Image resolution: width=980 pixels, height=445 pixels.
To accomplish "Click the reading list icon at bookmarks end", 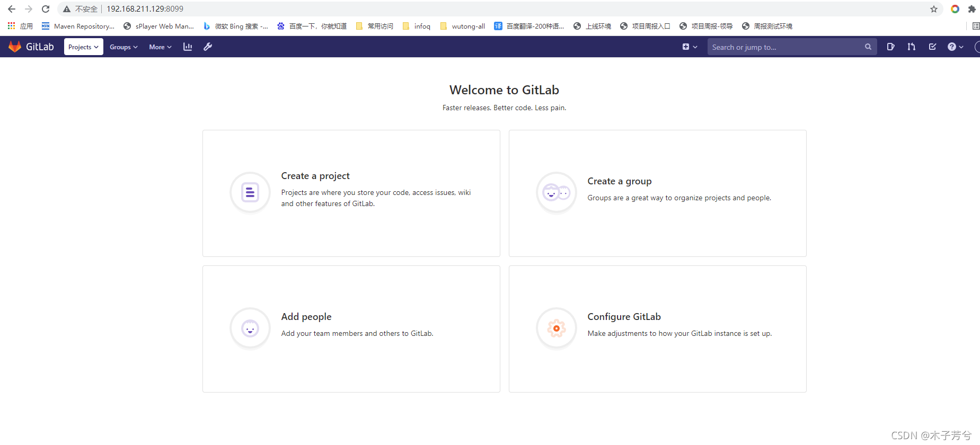I will [976, 26].
